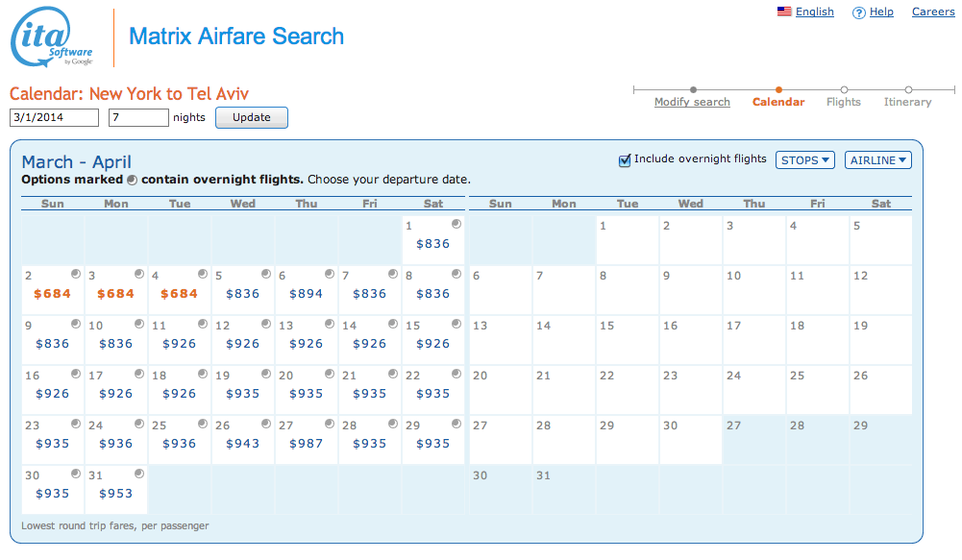962x560 pixels.
Task: Select the $935 fare on March 21
Action: pyautogui.click(x=369, y=394)
